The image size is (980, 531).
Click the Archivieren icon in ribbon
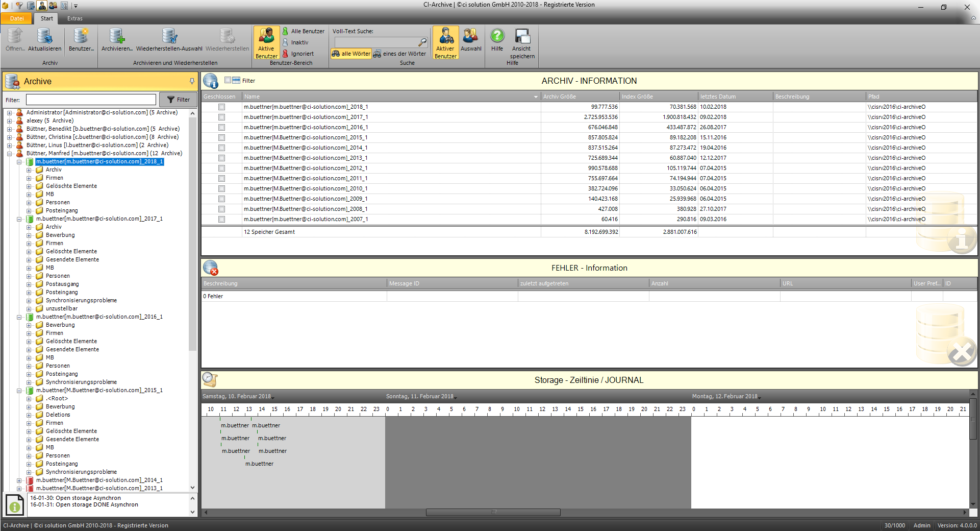click(117, 37)
